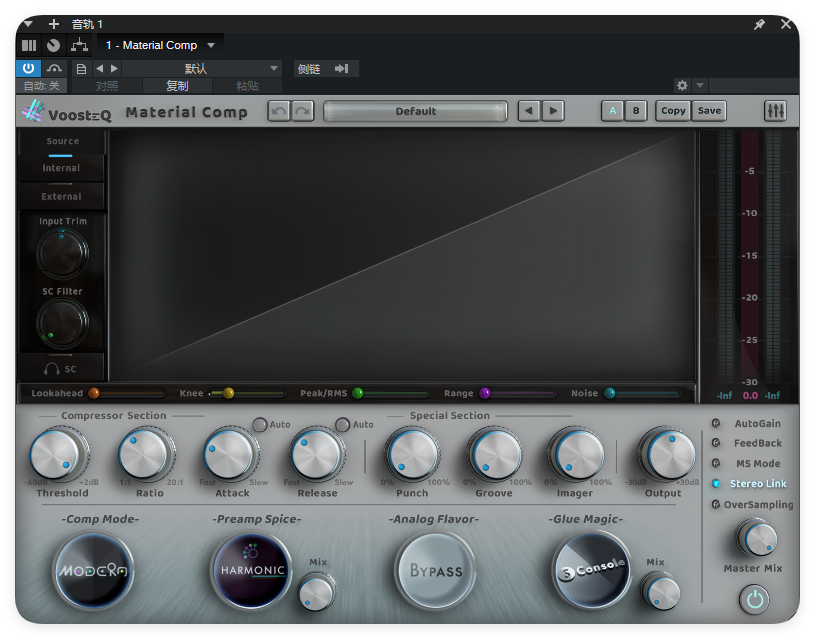Click the Ratio knob

point(145,454)
